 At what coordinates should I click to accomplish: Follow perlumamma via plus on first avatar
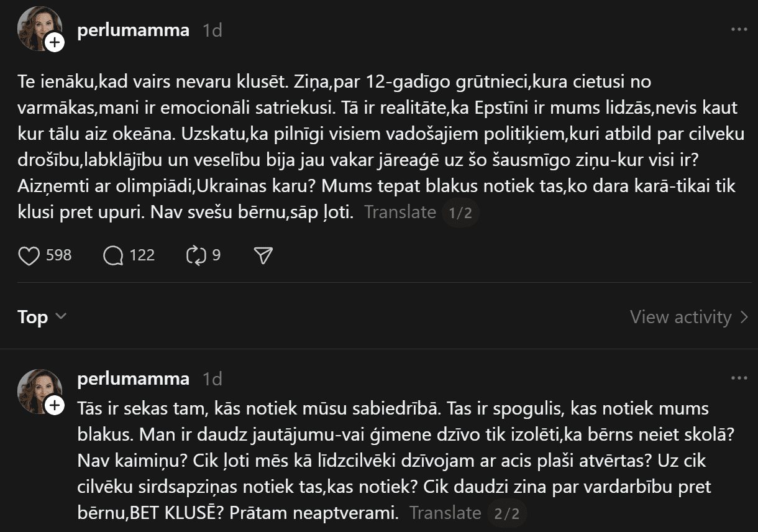[55, 42]
